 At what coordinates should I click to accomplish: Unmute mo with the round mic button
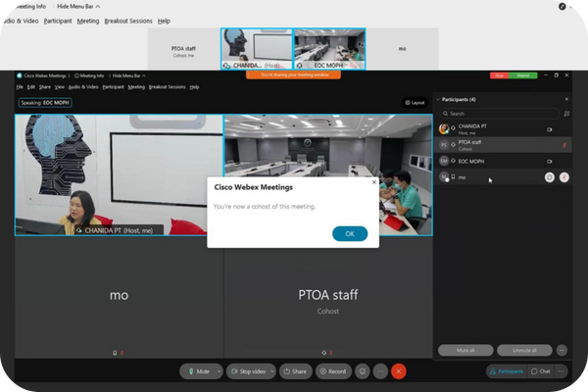click(x=564, y=177)
